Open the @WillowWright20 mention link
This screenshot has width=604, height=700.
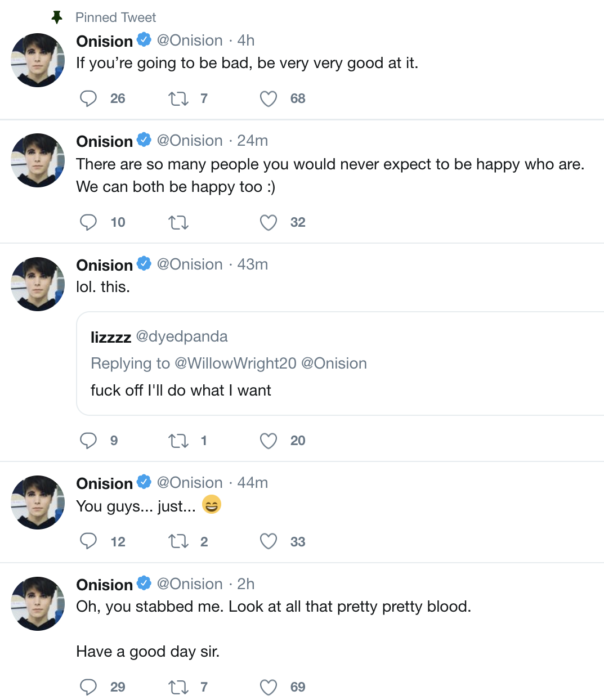(235, 364)
